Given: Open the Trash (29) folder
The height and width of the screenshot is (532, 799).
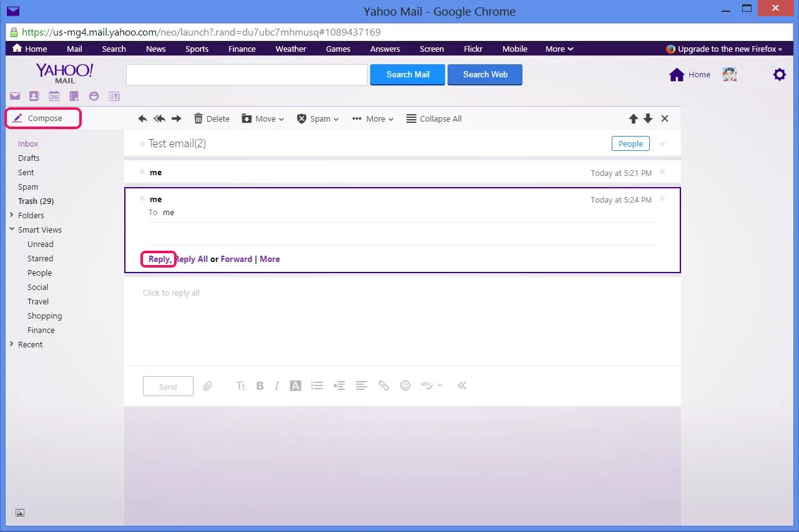Looking at the screenshot, I should (36, 201).
